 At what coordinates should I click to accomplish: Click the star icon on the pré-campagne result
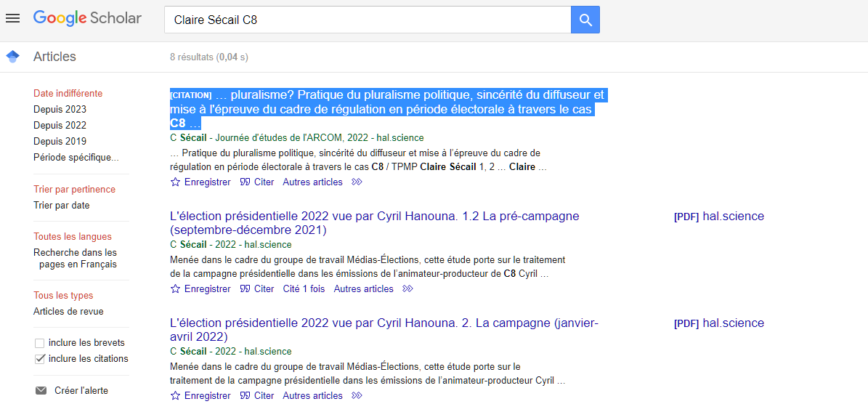click(x=176, y=288)
